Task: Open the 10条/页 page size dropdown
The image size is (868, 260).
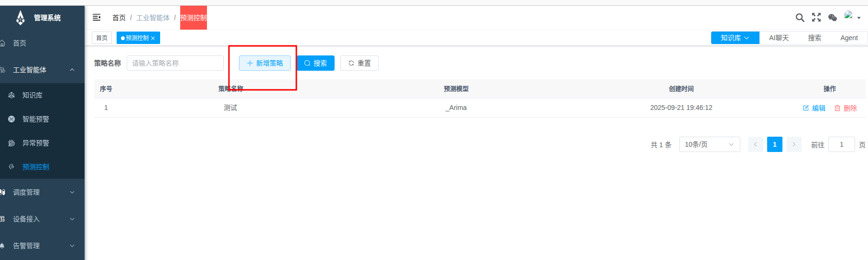Action: point(709,144)
